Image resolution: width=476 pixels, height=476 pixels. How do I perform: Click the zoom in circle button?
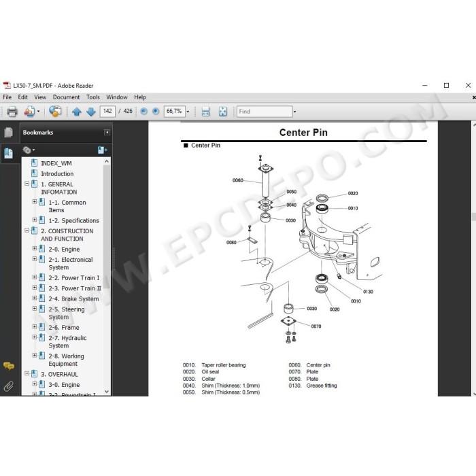coord(156,112)
